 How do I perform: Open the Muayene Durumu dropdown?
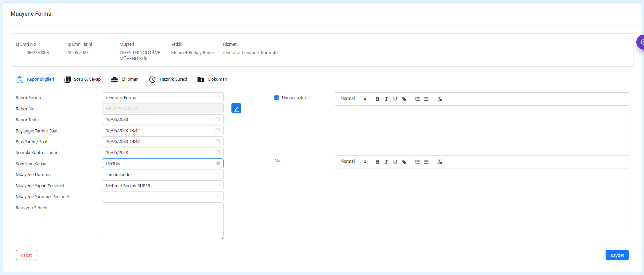coord(163,174)
